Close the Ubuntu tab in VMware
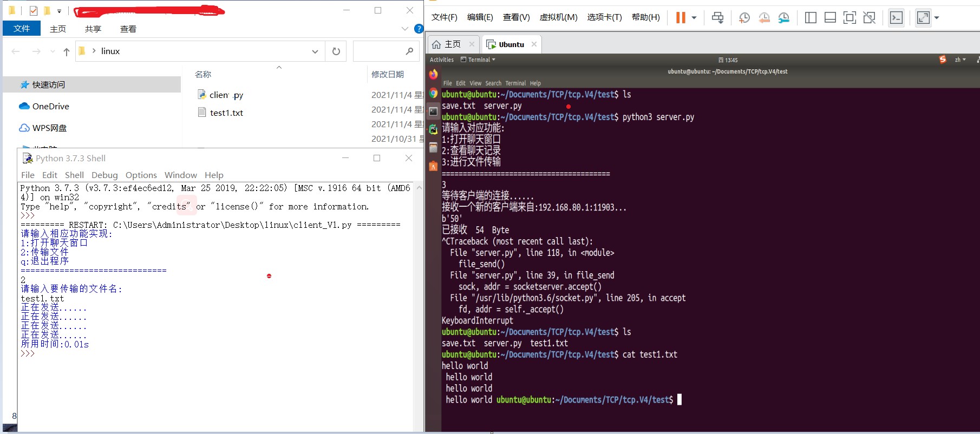The height and width of the screenshot is (434, 980). [x=534, y=44]
